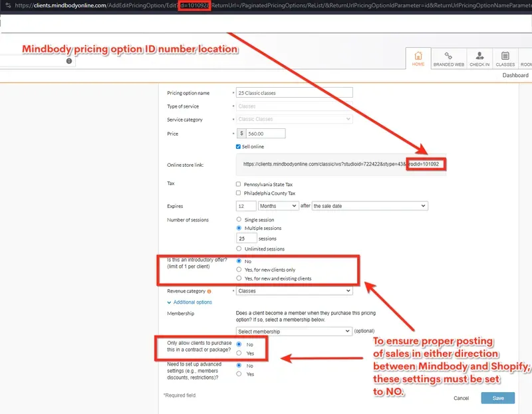This screenshot has width=532, height=414.
Task: Click the site info icon in address bar
Action: point(5,5)
